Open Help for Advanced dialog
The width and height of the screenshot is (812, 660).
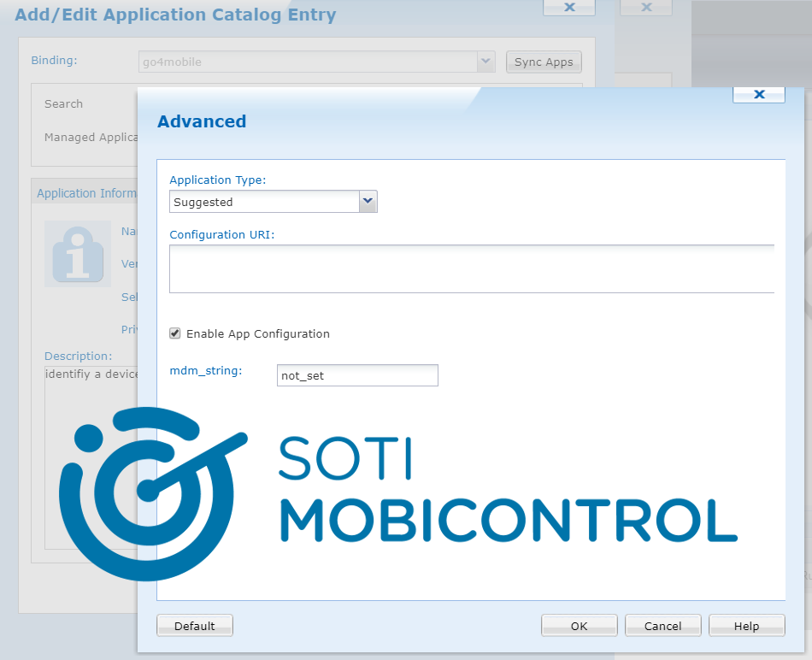(x=747, y=626)
